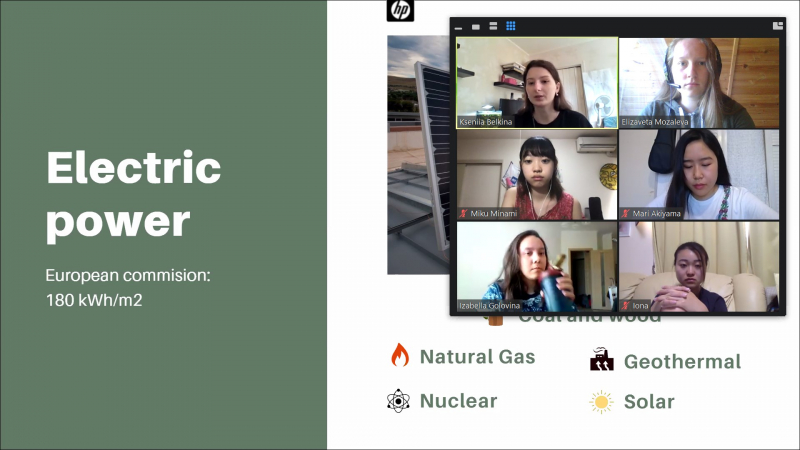Image resolution: width=800 pixels, height=450 pixels.
Task: Switch to single active speaker view icon
Action: tap(476, 27)
